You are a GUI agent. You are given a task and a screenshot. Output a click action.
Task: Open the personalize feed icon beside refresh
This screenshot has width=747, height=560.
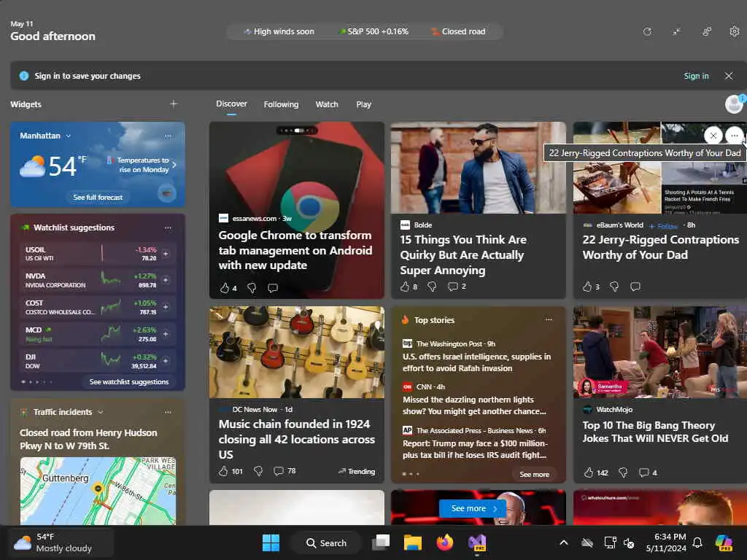point(706,32)
